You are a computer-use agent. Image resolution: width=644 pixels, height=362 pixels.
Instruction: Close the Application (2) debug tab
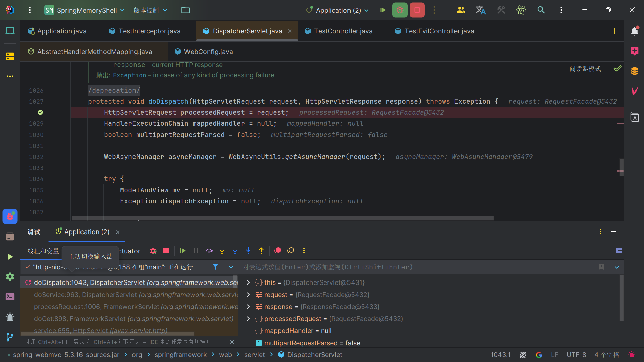click(x=118, y=232)
